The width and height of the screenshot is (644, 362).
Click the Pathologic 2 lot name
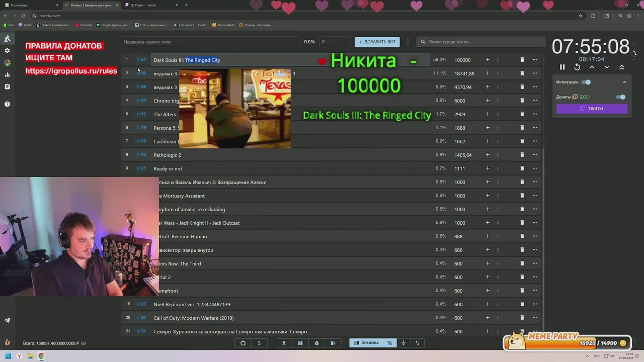point(167,155)
